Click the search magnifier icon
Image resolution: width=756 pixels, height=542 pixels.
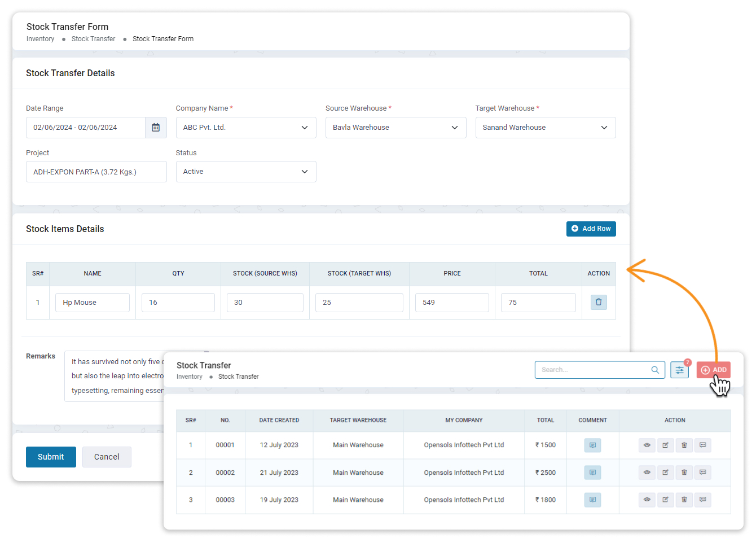pos(655,370)
